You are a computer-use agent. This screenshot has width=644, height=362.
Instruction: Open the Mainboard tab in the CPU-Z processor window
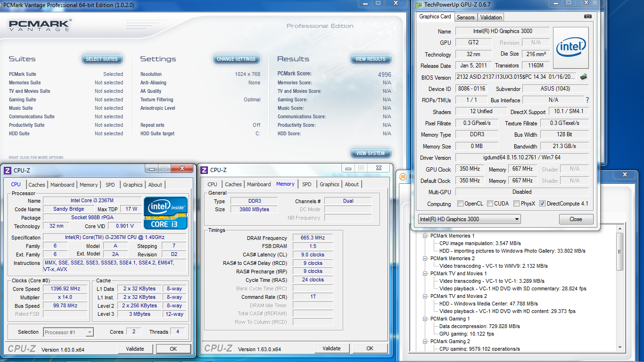coord(62,185)
